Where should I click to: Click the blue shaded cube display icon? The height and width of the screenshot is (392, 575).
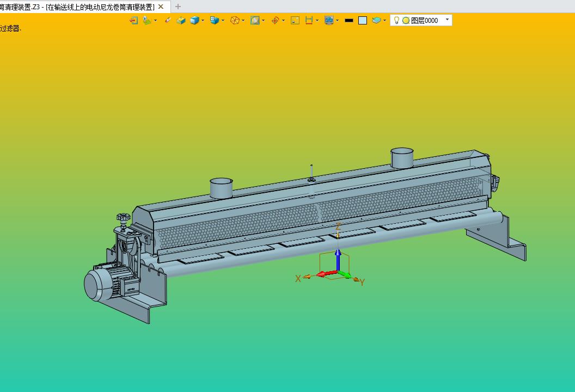click(194, 21)
